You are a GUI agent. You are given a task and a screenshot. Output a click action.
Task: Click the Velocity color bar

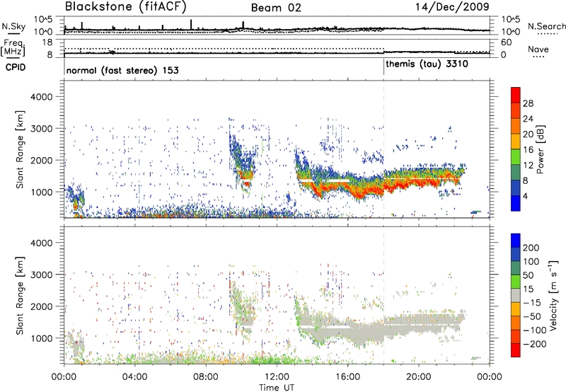click(x=516, y=295)
